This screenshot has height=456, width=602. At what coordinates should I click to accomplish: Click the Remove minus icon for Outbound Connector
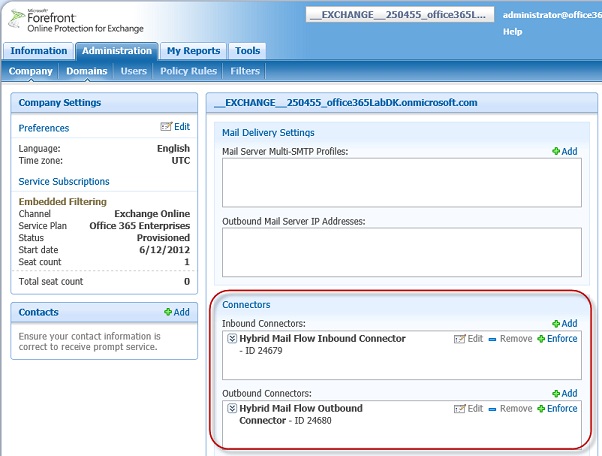(492, 409)
